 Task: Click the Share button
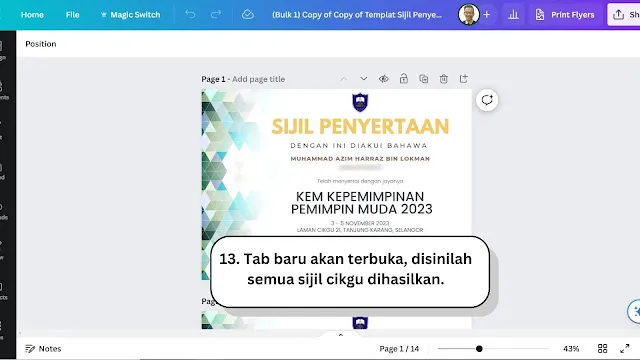[x=624, y=15]
